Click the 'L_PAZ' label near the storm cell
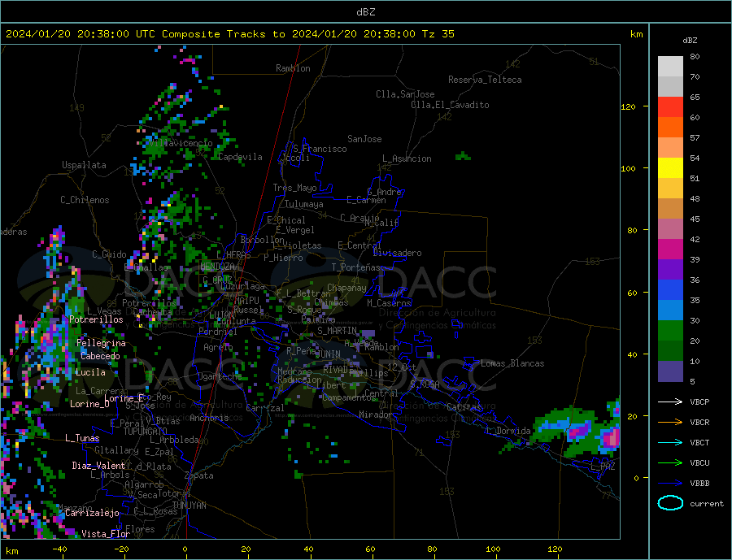 click(603, 467)
